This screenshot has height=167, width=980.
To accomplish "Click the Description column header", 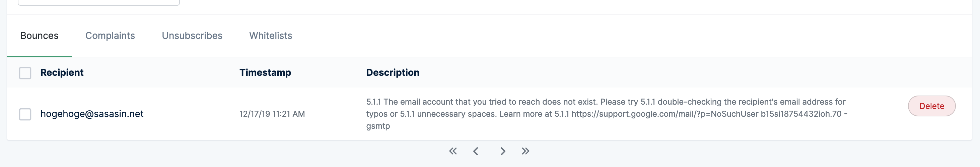I will [x=392, y=72].
